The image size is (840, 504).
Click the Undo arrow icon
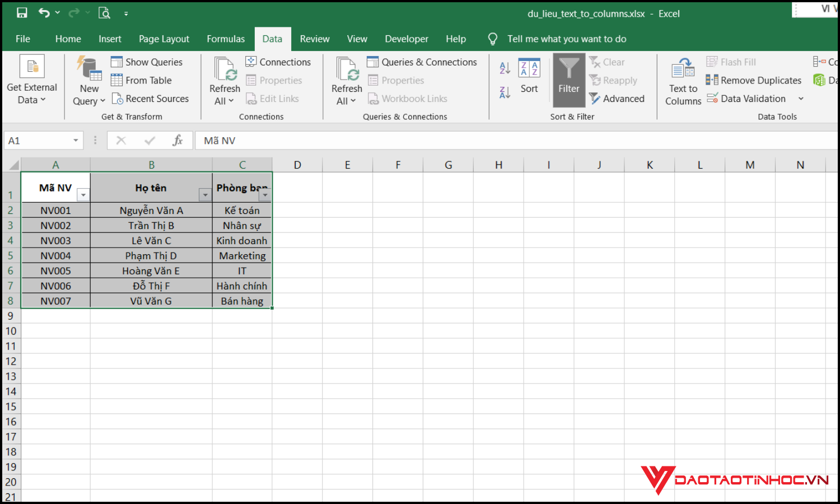click(44, 13)
